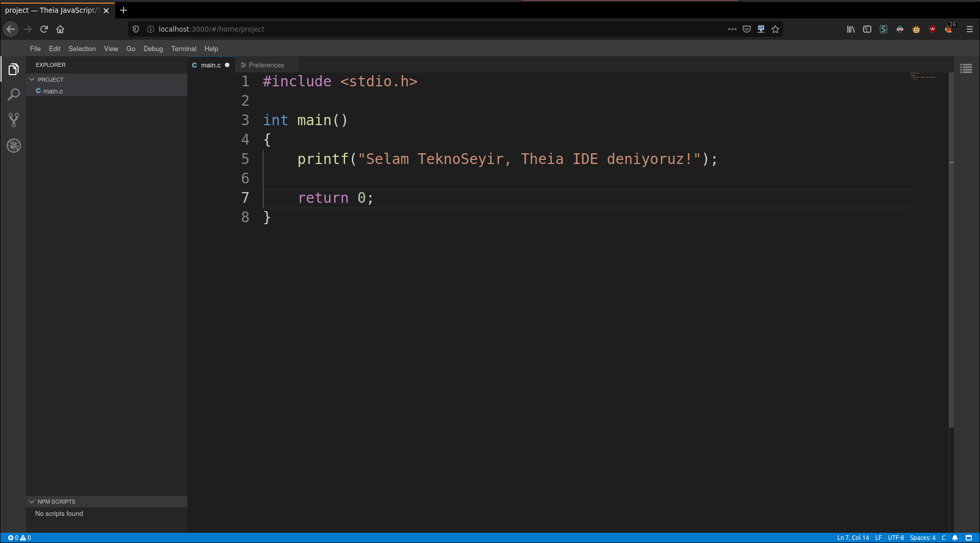Click the editor vertical scrollbar
The width and height of the screenshot is (980, 543).
point(951,250)
